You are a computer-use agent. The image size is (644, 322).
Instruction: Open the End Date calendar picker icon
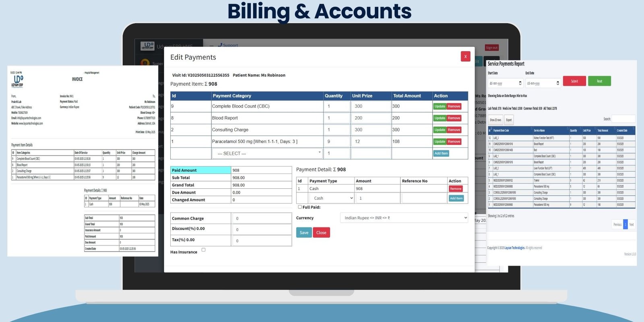tap(557, 83)
